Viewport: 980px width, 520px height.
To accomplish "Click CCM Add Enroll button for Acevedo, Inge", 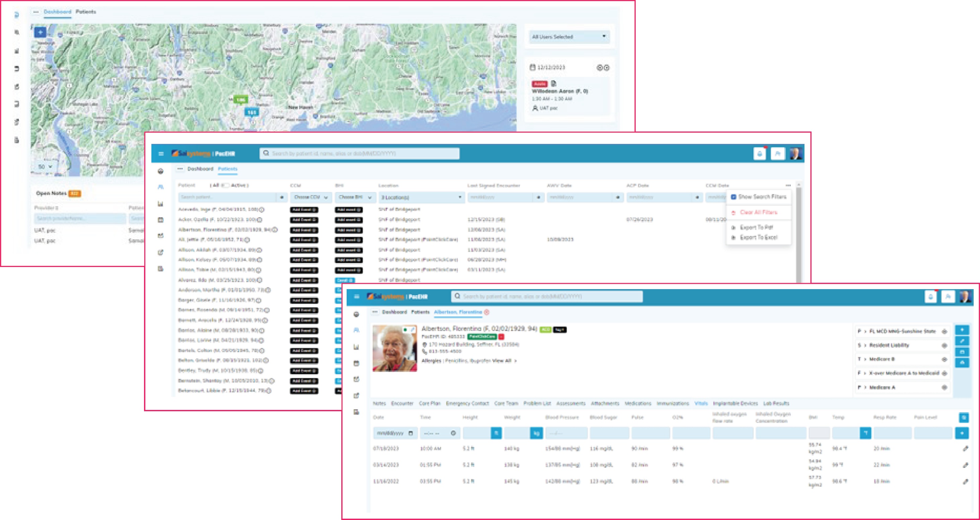I will 304,209.
